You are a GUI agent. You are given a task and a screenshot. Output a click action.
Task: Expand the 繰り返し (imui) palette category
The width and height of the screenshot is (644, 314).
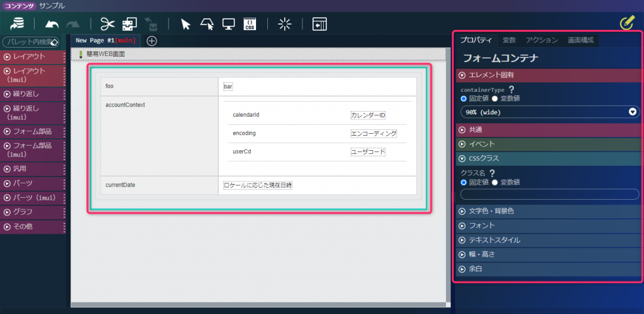pyautogui.click(x=33, y=113)
